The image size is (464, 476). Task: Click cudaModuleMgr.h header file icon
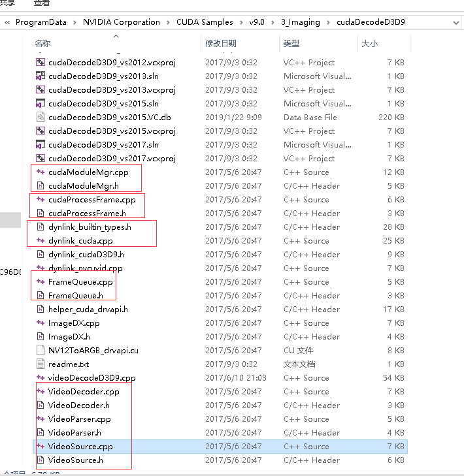pos(41,186)
